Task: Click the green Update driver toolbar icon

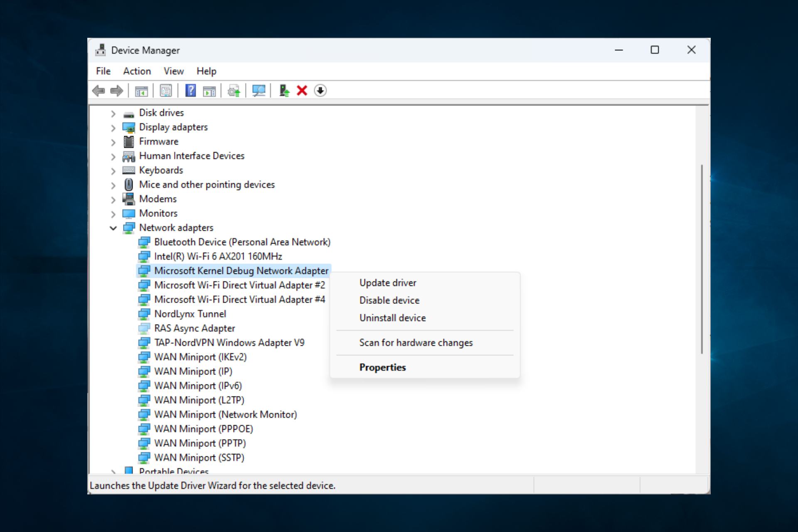Action: [x=284, y=91]
